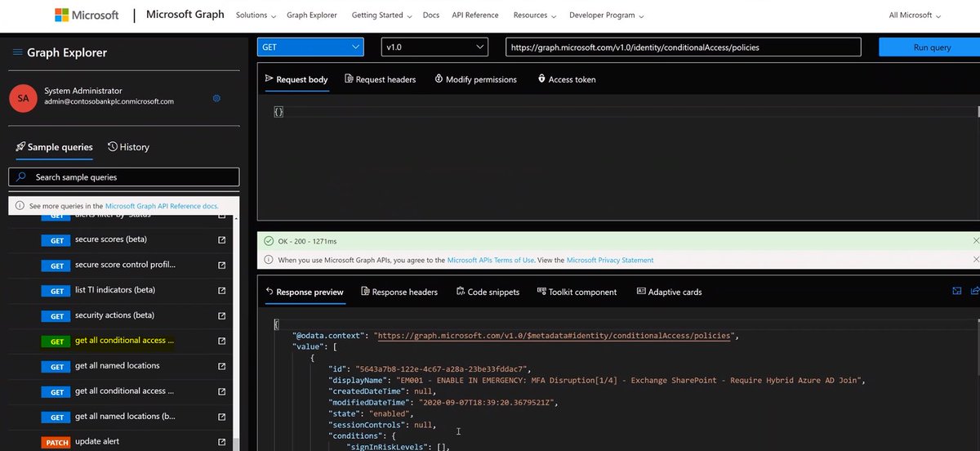Open docs link icon for highlighted conditional access query

pyautogui.click(x=221, y=342)
